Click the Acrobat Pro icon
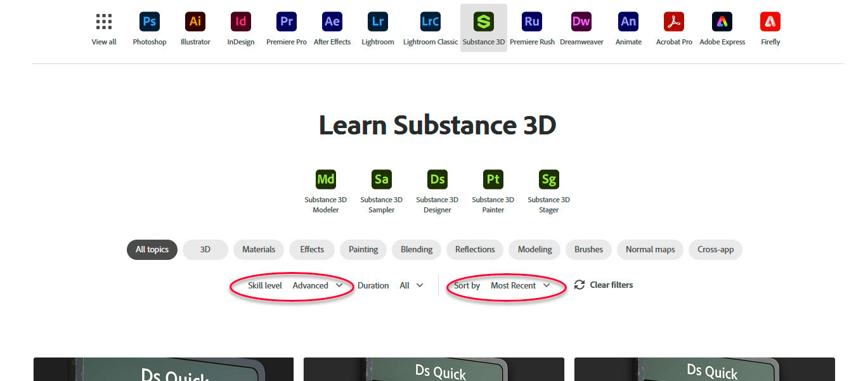Image resolution: width=868 pixels, height=381 pixels. (x=673, y=21)
